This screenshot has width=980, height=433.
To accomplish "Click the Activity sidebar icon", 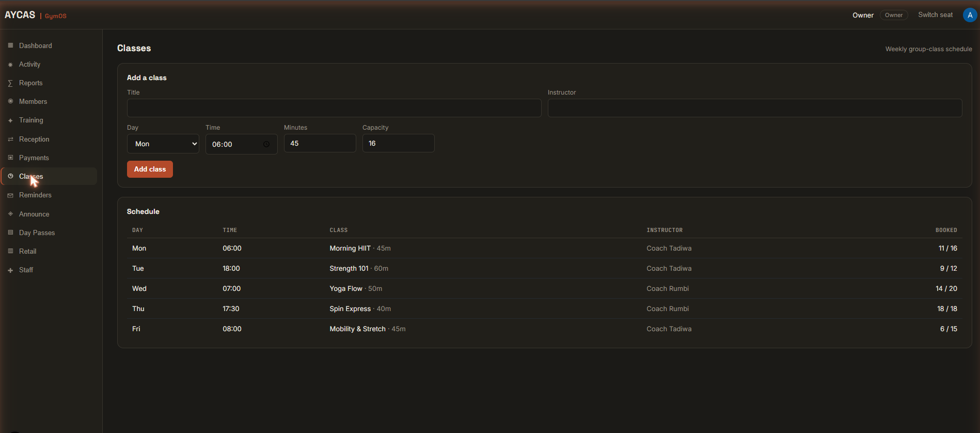I will pyautogui.click(x=10, y=65).
